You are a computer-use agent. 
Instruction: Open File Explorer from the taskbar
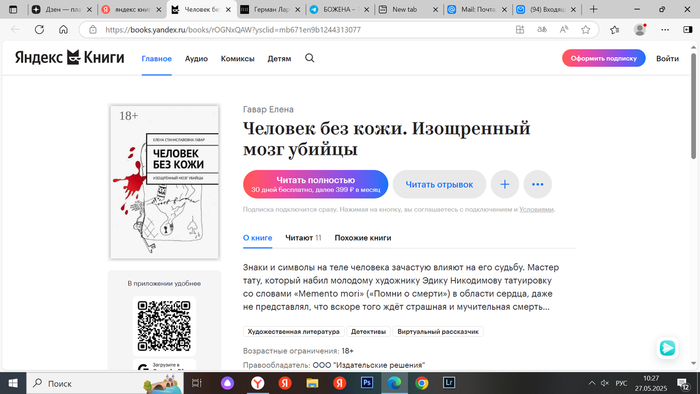tap(312, 383)
